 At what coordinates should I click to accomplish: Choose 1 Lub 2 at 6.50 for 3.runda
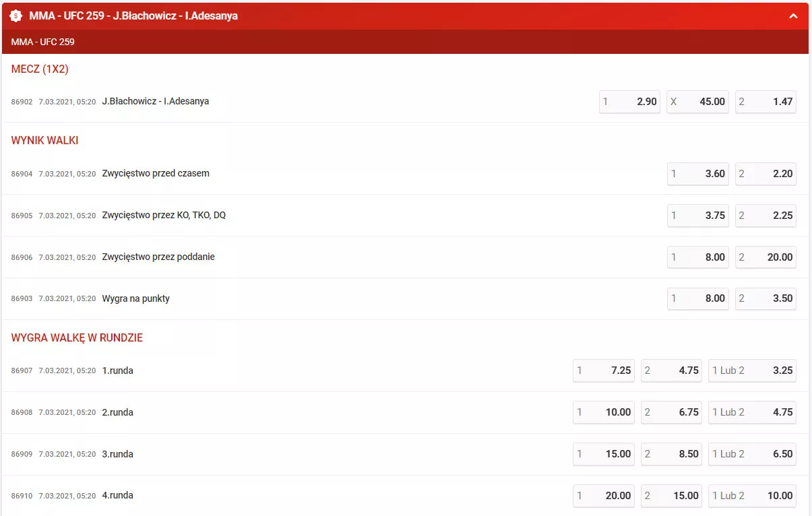coord(752,454)
